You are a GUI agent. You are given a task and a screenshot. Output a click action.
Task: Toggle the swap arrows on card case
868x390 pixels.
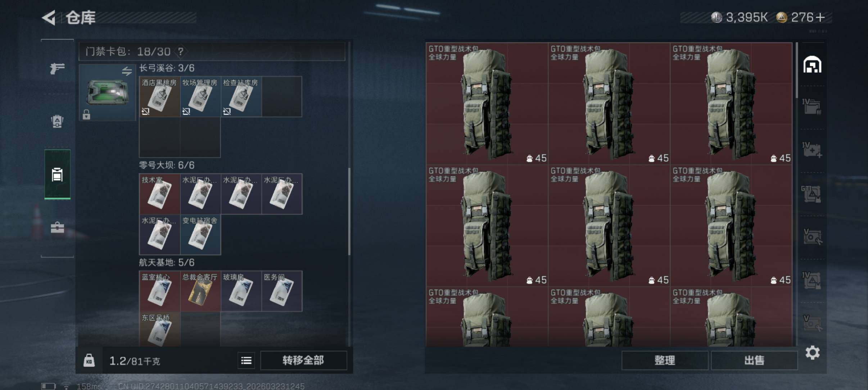127,71
